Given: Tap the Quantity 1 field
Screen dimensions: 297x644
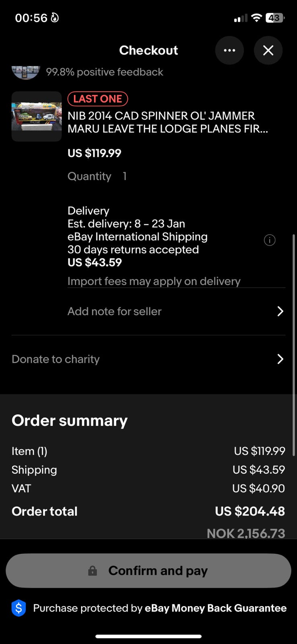Looking at the screenshot, I should [x=97, y=176].
